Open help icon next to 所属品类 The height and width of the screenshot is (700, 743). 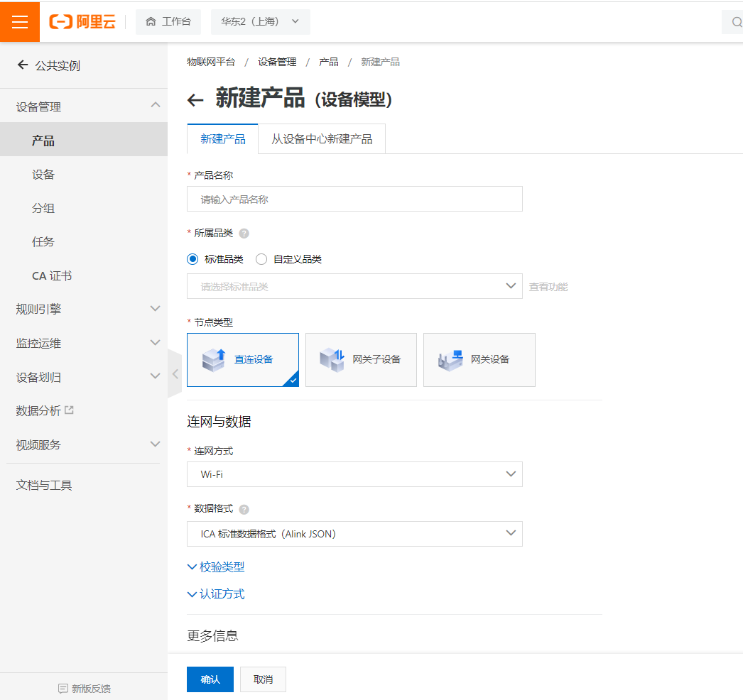[x=244, y=234]
